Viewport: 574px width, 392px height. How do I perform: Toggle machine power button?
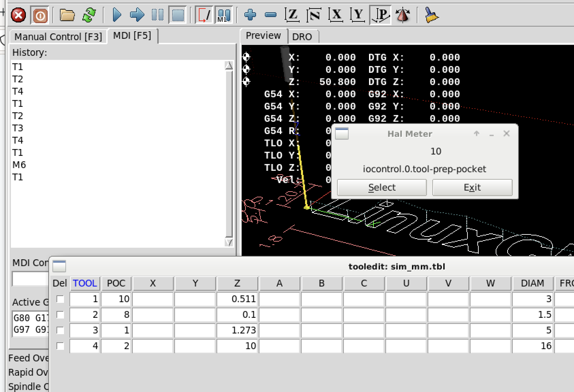pos(40,15)
